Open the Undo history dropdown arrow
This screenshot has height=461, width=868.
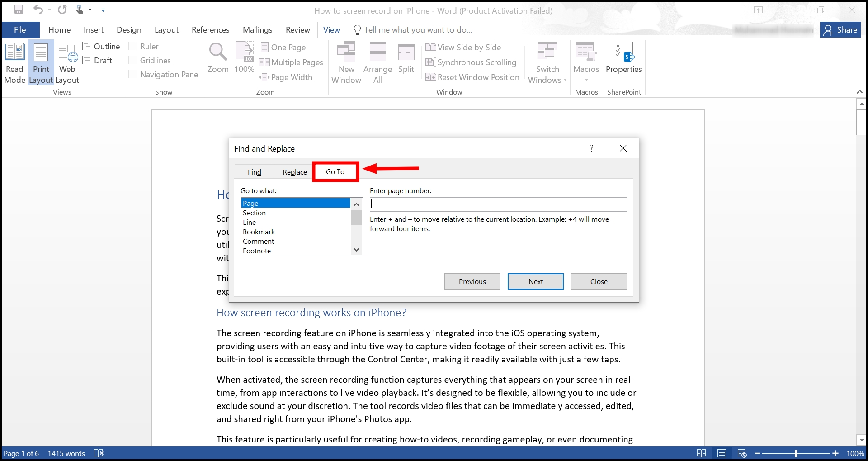click(49, 10)
